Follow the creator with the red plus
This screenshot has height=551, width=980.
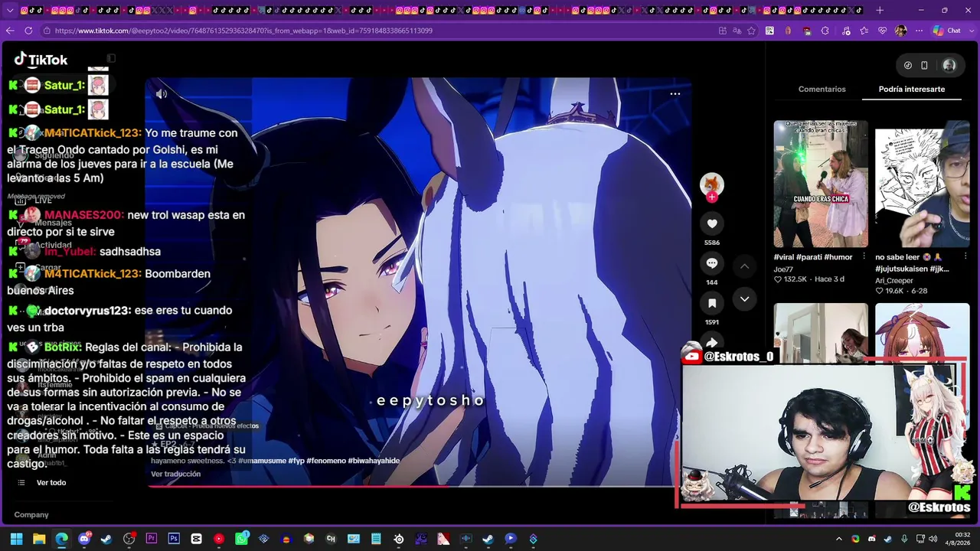[x=712, y=197]
